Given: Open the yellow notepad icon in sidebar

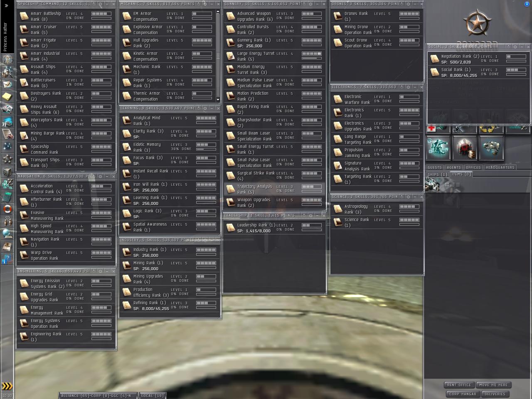Looking at the screenshot, I should click(x=7, y=97).
